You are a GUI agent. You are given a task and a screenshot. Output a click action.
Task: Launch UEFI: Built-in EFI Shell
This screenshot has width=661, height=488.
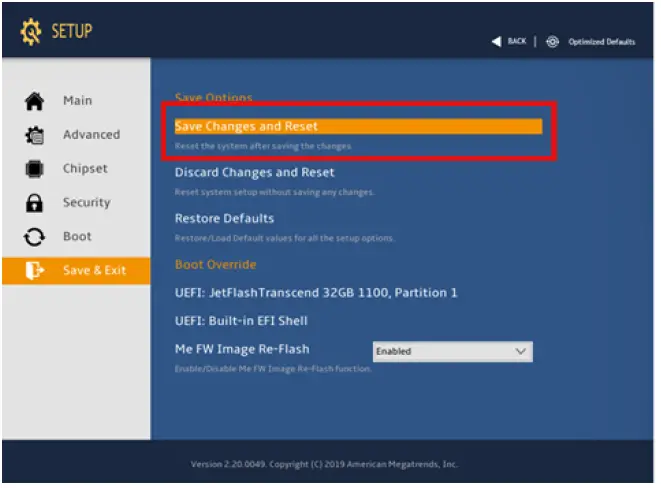pyautogui.click(x=241, y=321)
